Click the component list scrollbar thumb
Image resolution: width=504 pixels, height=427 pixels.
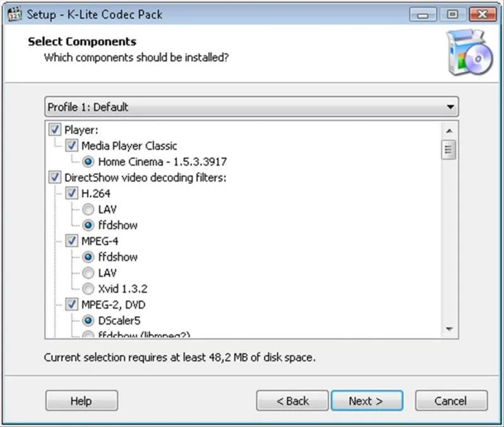point(449,150)
